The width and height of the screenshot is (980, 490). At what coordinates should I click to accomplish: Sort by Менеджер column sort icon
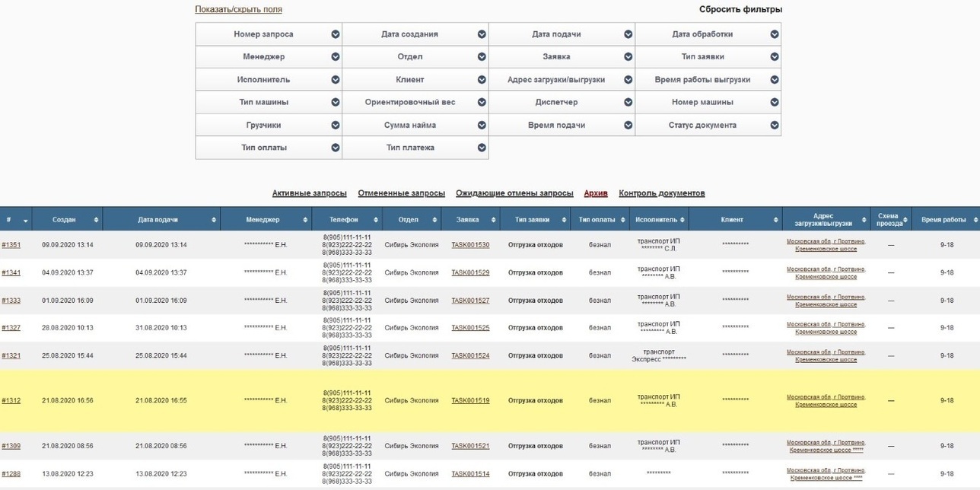pos(305,220)
